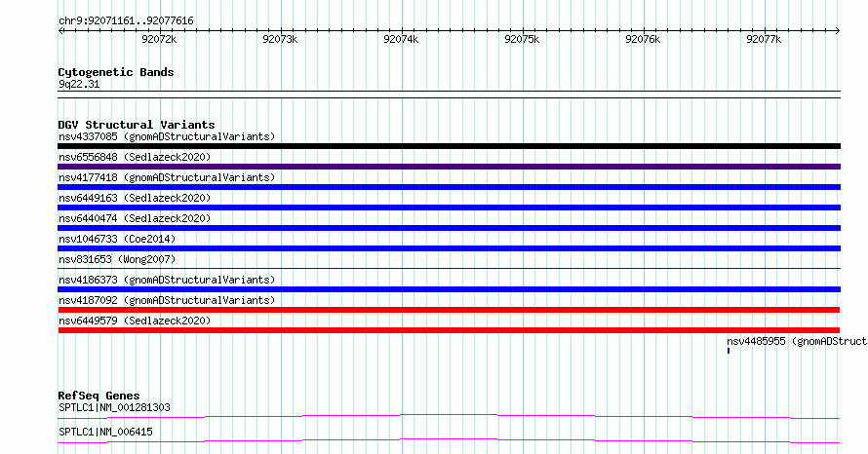Select the 9q22.31 band label

coord(79,84)
